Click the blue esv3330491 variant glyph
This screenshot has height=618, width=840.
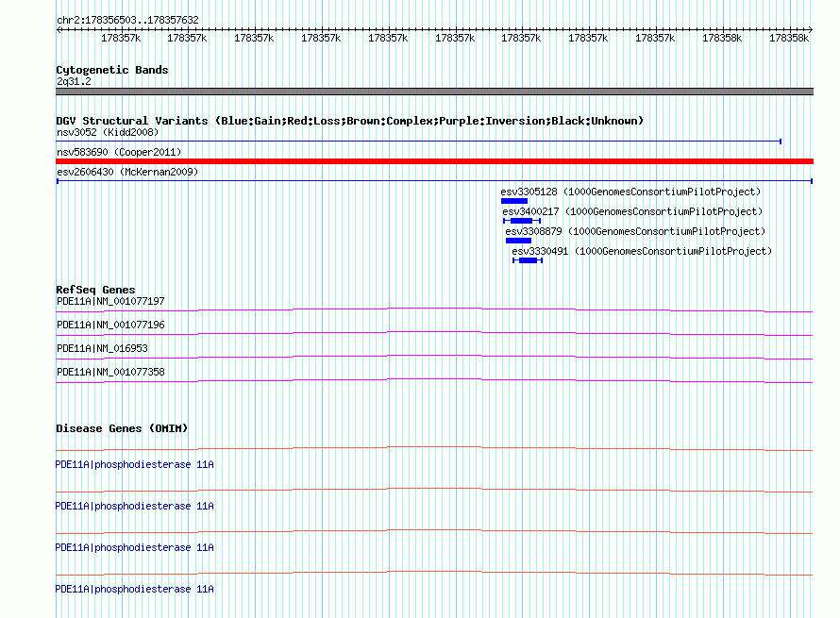(528, 260)
